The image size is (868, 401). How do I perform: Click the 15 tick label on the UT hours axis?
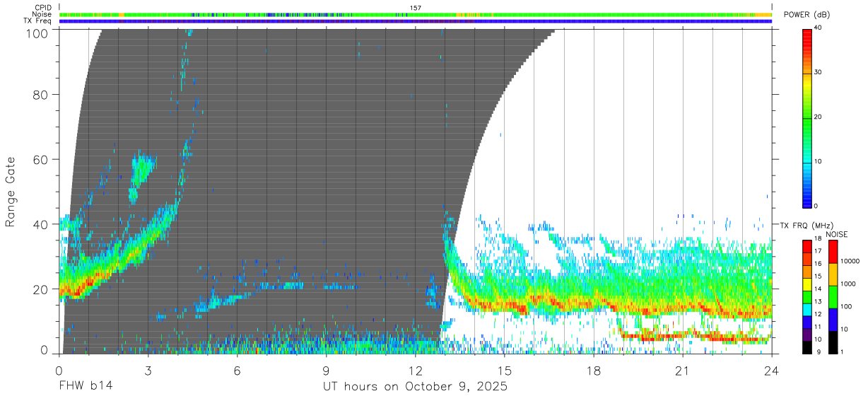(505, 371)
